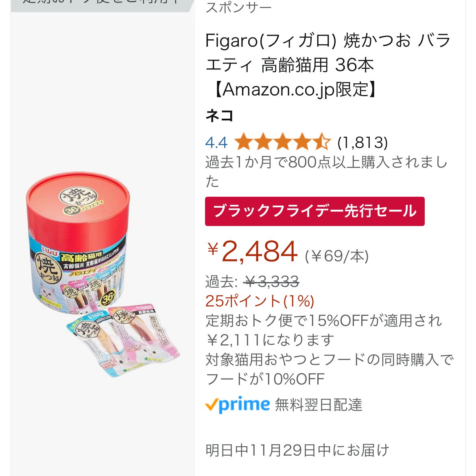
Task: Tap the Prime logo badge
Action: 238,404
